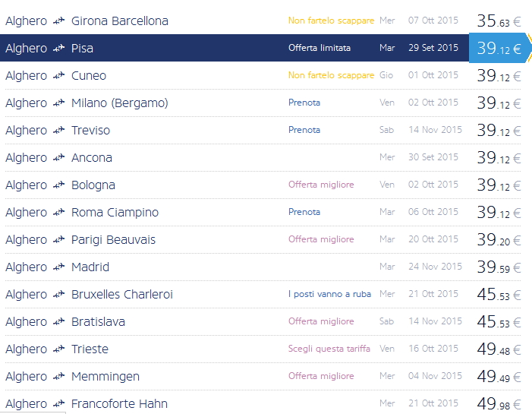
Task: Choose the Roma Ciampino destination
Action: click(115, 213)
